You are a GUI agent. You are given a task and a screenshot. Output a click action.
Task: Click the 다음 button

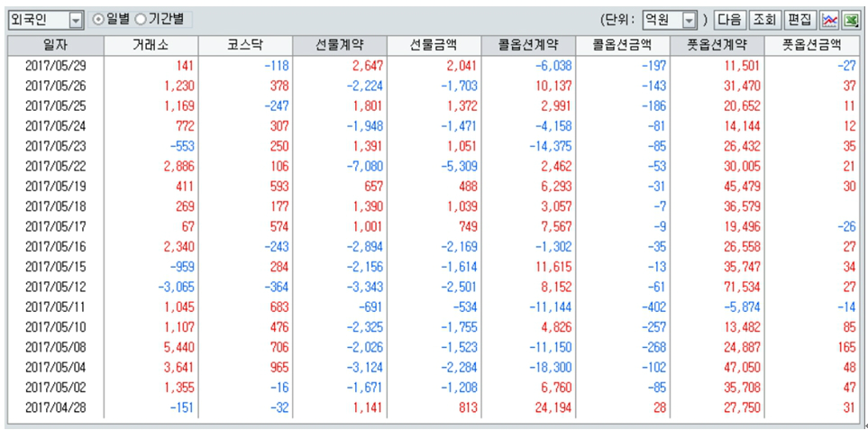pos(729,20)
